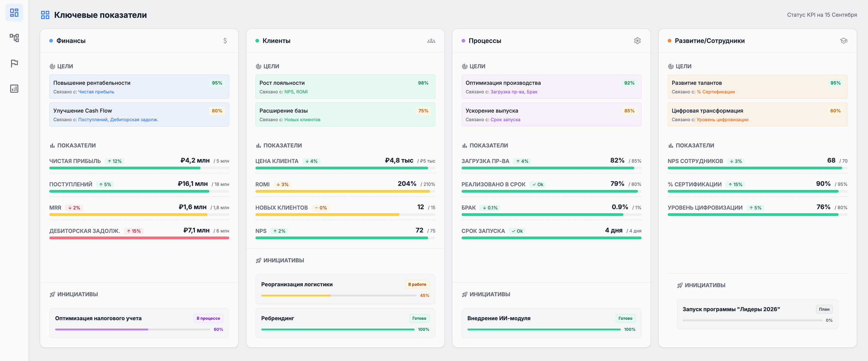Image resolution: width=868 pixels, height=361 pixels.
Task: Open the Внедрение ИИ-модуля initiative
Action: coord(551,323)
